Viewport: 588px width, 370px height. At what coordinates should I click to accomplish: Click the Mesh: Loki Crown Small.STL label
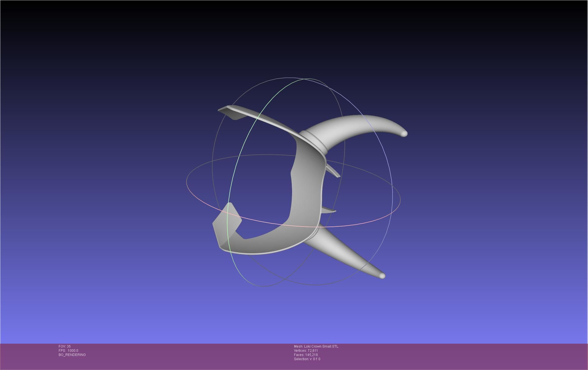[x=316, y=346]
